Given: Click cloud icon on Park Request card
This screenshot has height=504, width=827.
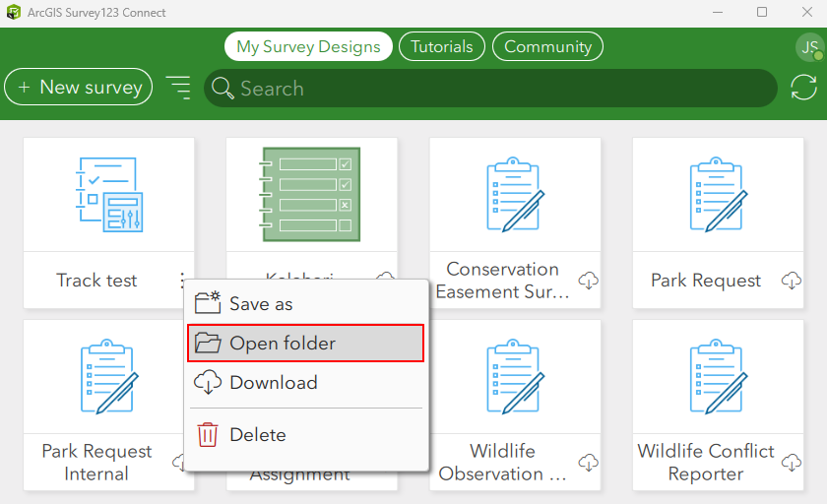Looking at the screenshot, I should (792, 281).
